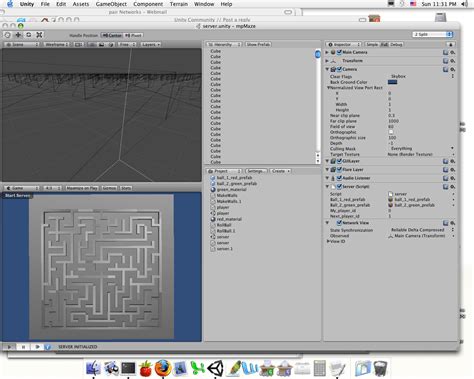
Task: Enable the Orthographic checkbox
Action: (x=391, y=132)
